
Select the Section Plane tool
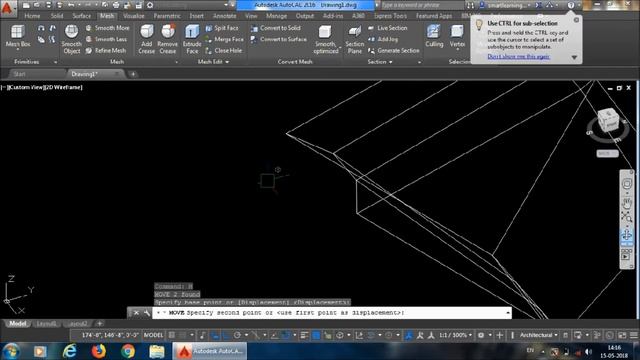[355, 39]
